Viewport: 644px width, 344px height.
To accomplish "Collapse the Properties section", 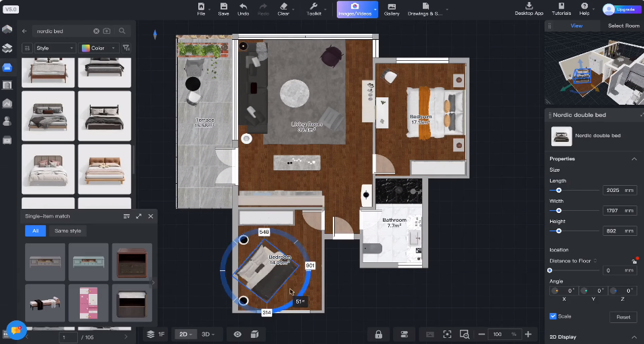I will point(634,159).
